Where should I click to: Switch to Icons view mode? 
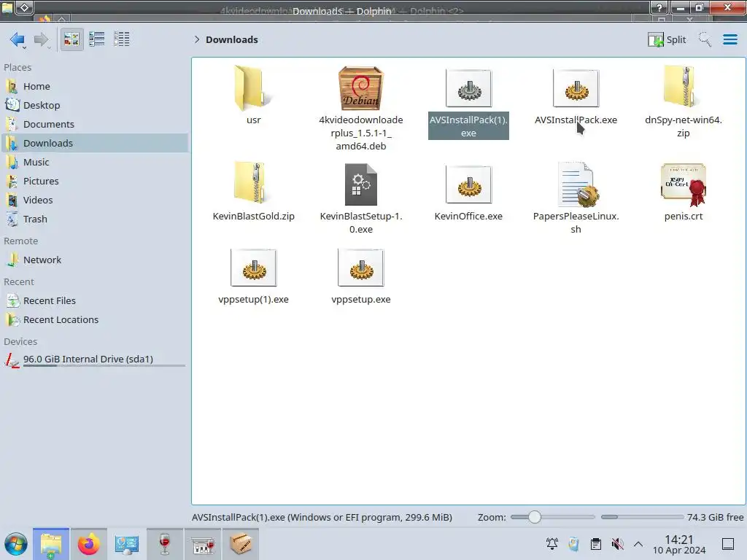[71, 39]
